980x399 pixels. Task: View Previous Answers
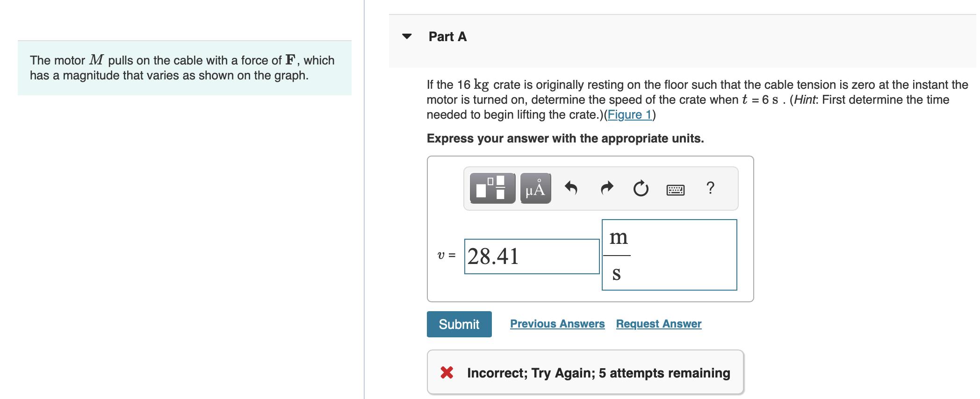pyautogui.click(x=557, y=324)
